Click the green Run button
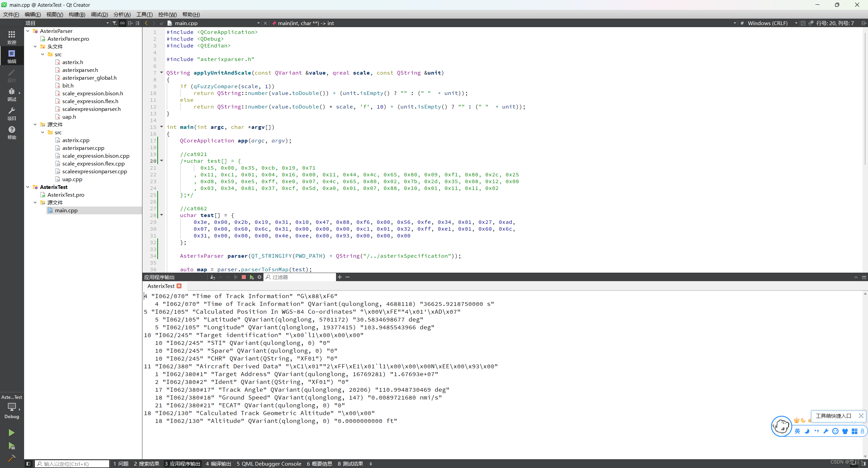 tap(11, 433)
